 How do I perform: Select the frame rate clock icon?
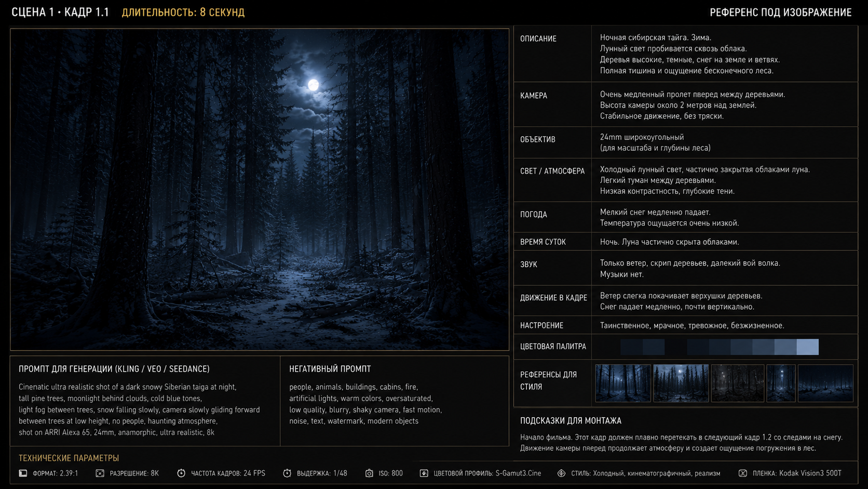(181, 473)
